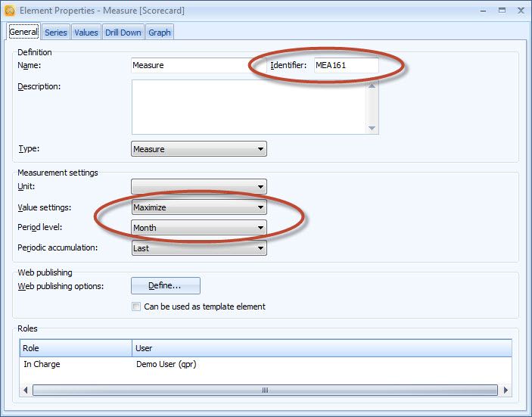Open the Values tab
Image resolution: width=532 pixels, height=417 pixels.
(x=86, y=33)
